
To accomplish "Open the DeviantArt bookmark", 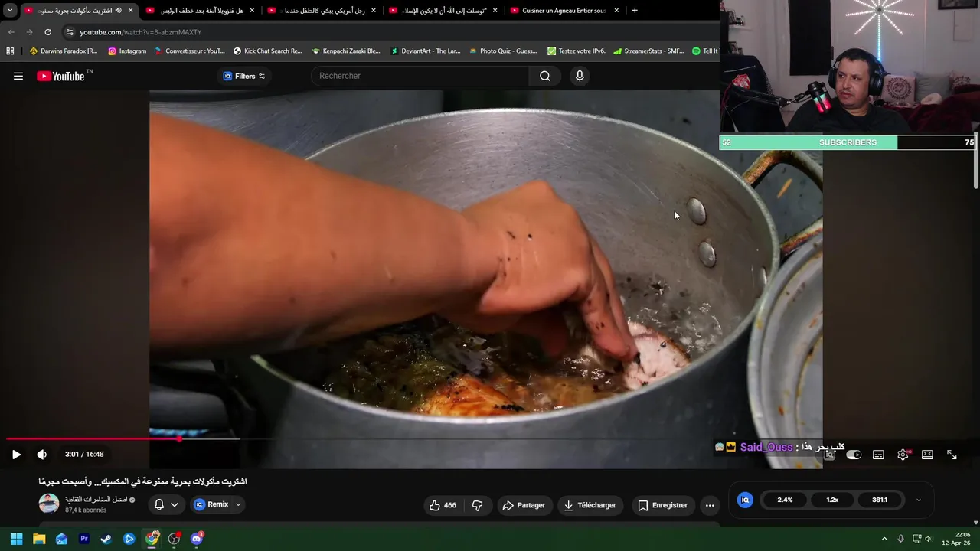I will tap(426, 51).
